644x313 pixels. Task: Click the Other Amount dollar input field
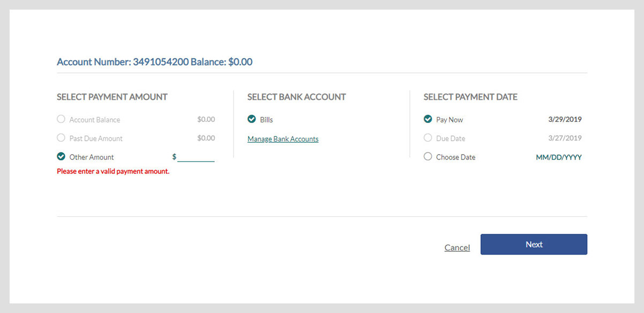196,157
